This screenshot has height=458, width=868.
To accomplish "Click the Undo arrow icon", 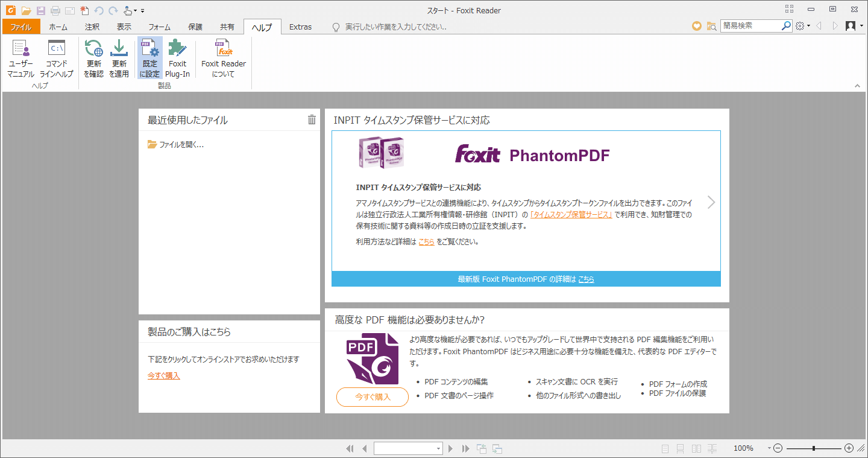I will 99,10.
